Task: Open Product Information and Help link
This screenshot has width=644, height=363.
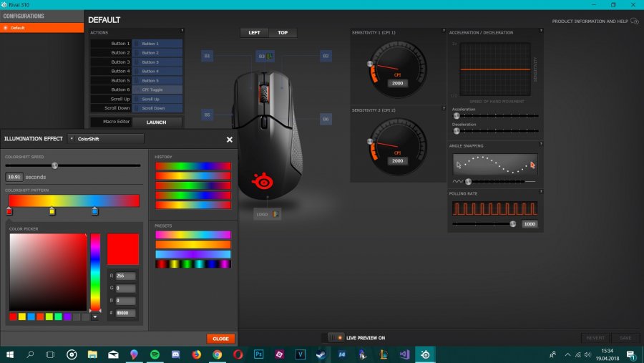Action: click(x=590, y=21)
